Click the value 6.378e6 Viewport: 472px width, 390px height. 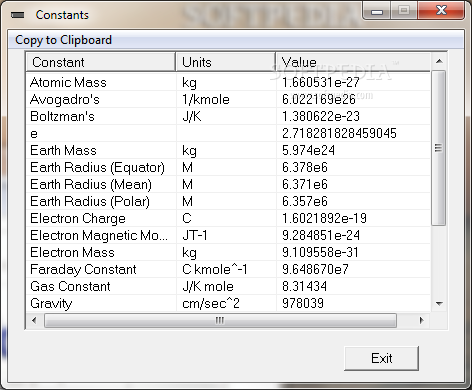tap(305, 167)
